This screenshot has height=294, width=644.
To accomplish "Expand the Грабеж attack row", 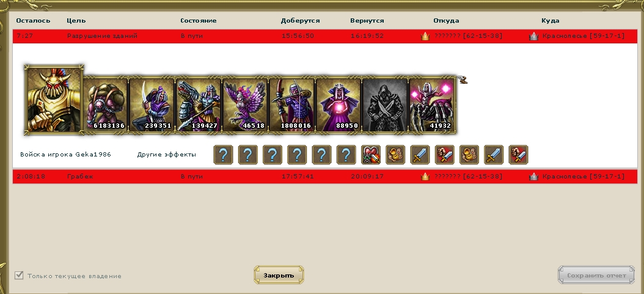I will point(325,177).
